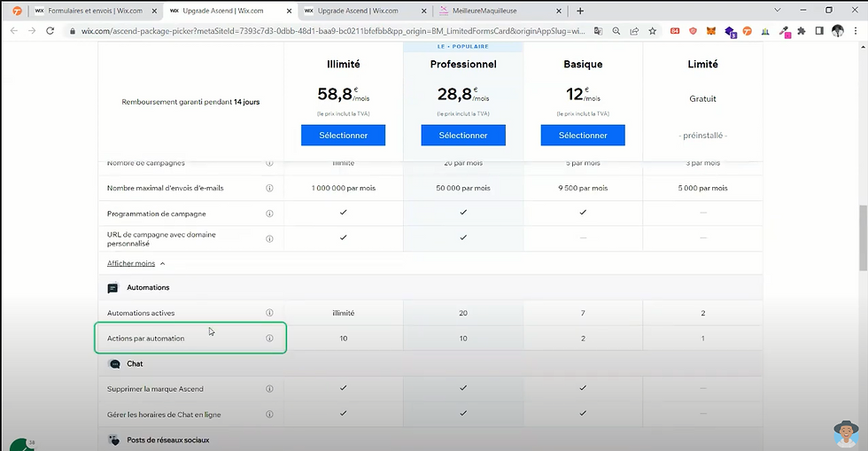Toggle the browser side panel
Screen dimensions: 868x451
pos(819,31)
